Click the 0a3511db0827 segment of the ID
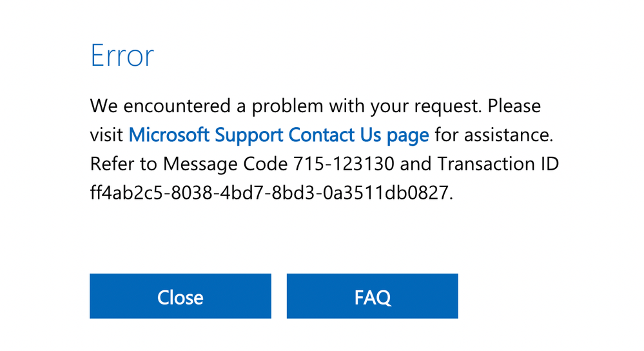644x351 pixels. 385,193
